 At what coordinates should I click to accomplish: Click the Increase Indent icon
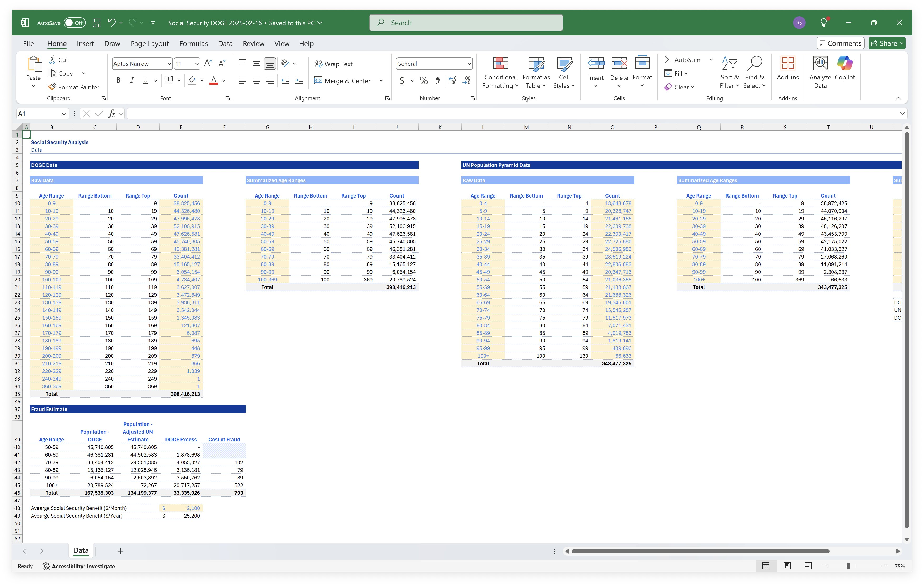point(299,80)
